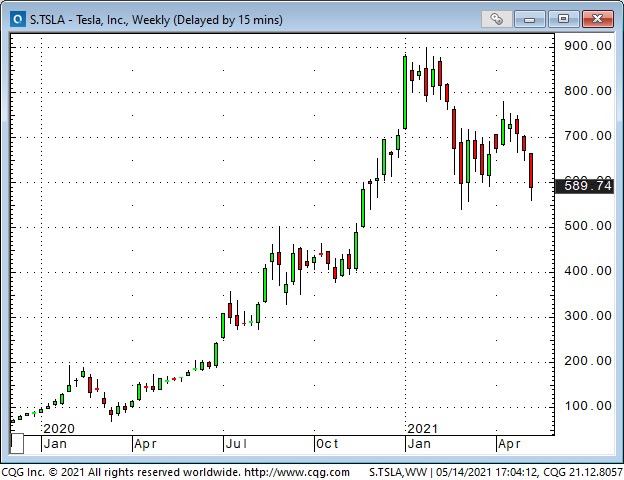The height and width of the screenshot is (480, 624).
Task: Click the 700.00 price axis label
Action: pos(588,136)
